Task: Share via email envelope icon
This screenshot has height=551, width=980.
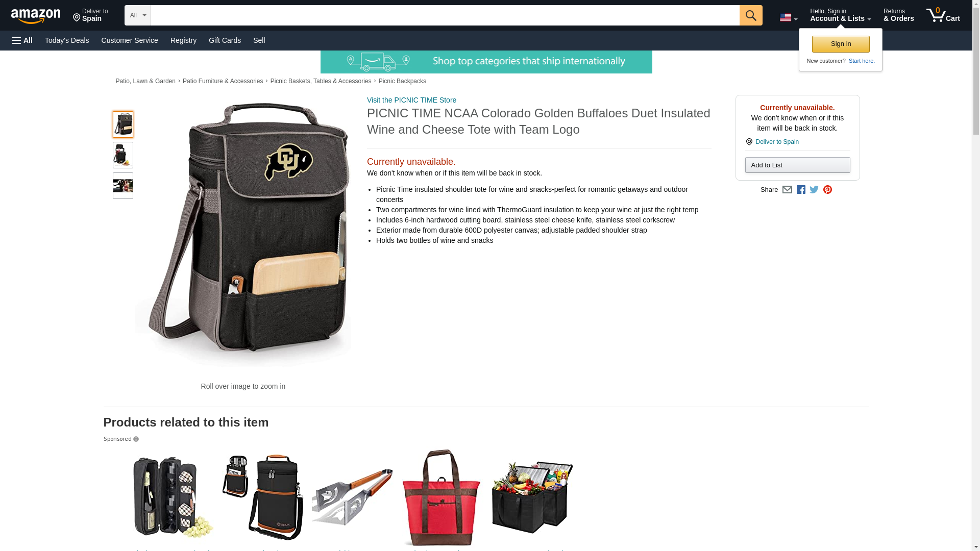Action: click(787, 190)
